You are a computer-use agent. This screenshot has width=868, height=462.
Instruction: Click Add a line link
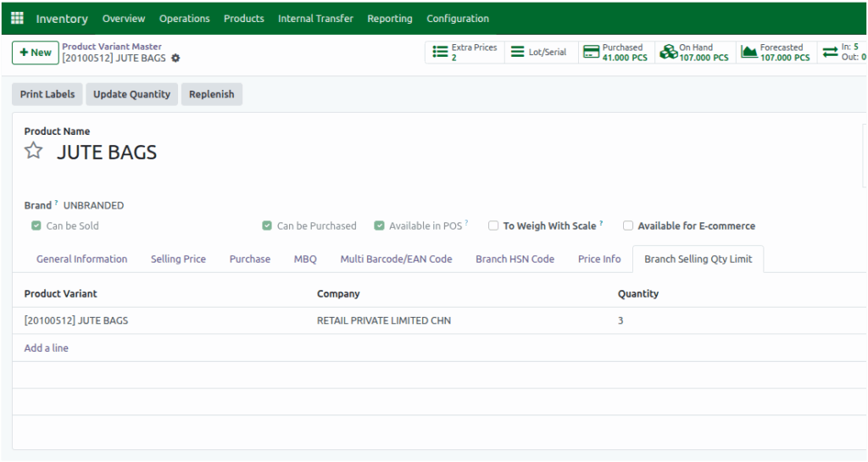point(46,348)
